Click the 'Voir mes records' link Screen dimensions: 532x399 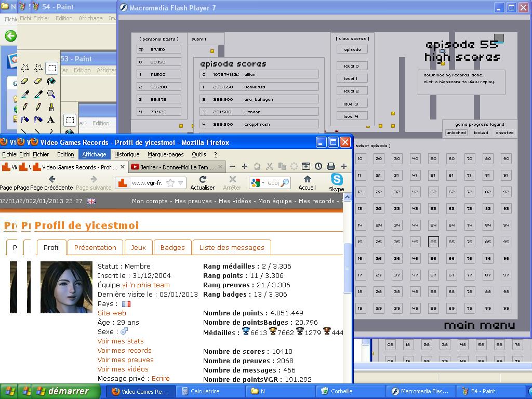(x=125, y=350)
